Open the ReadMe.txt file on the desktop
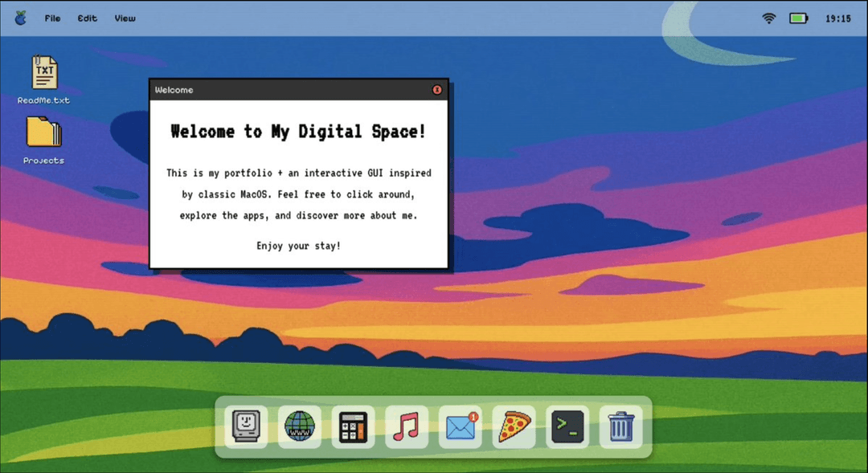Viewport: 868px width, 473px height. tap(43, 78)
